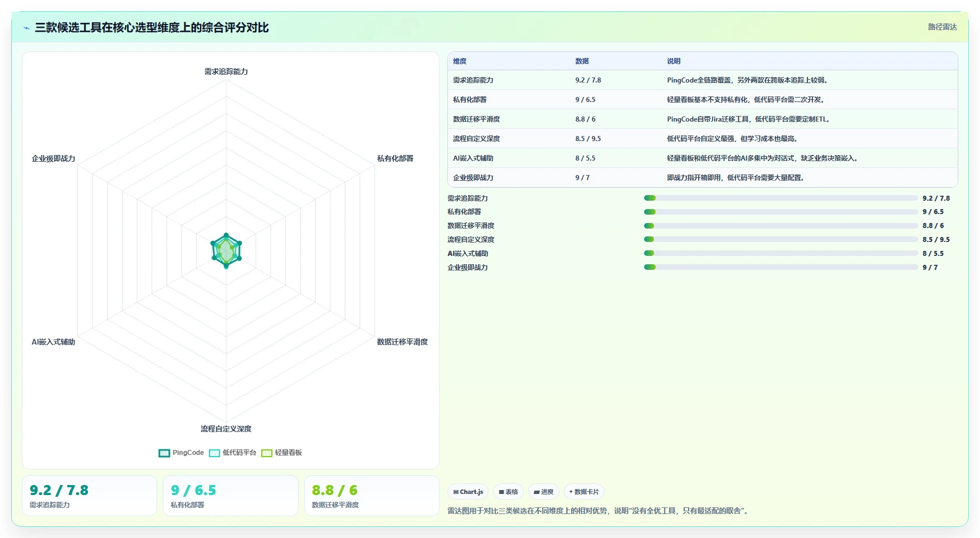Click the table value 8 / 5.5

coord(586,158)
